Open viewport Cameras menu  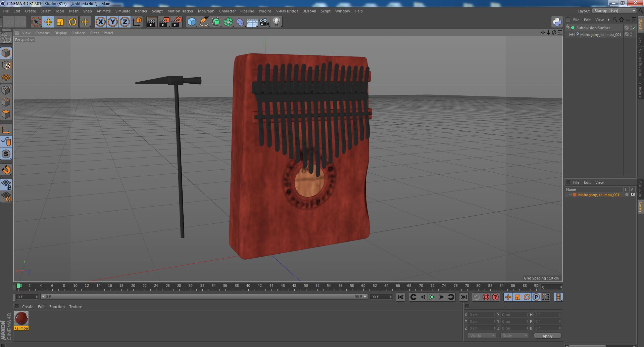click(x=42, y=33)
